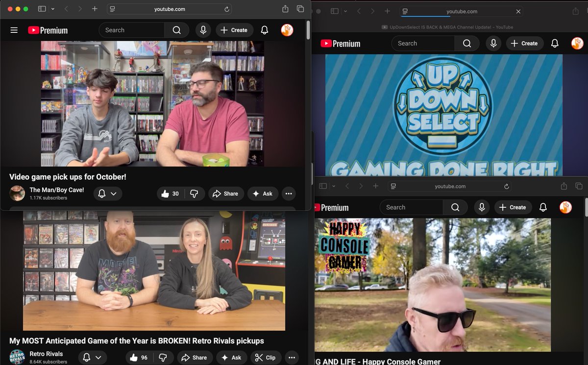
Task: Open notification dropdown for The Man/Boy Cave channel
Action: [x=107, y=194]
